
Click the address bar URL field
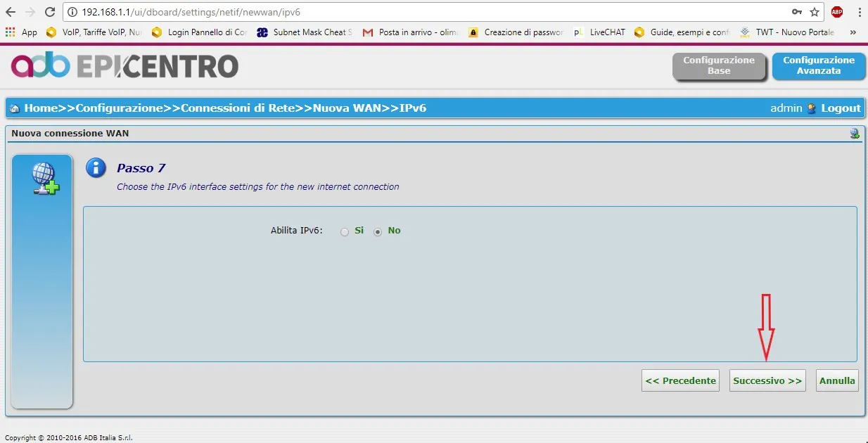[x=422, y=12]
